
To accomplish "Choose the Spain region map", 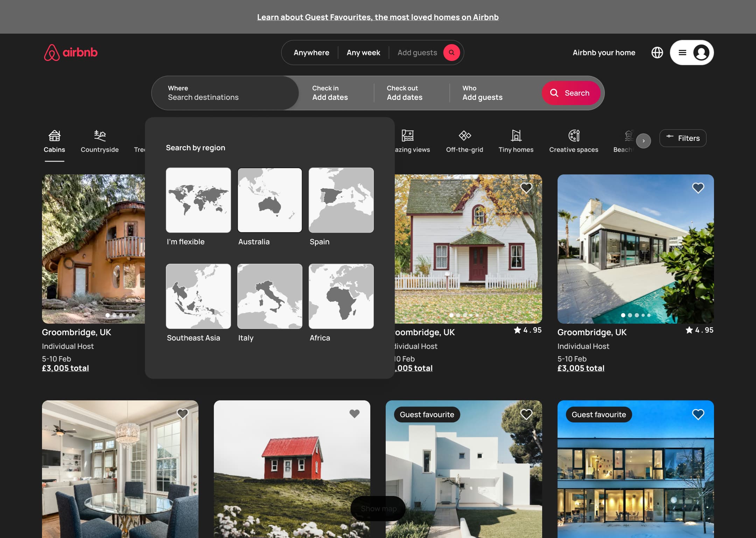I will (x=341, y=200).
